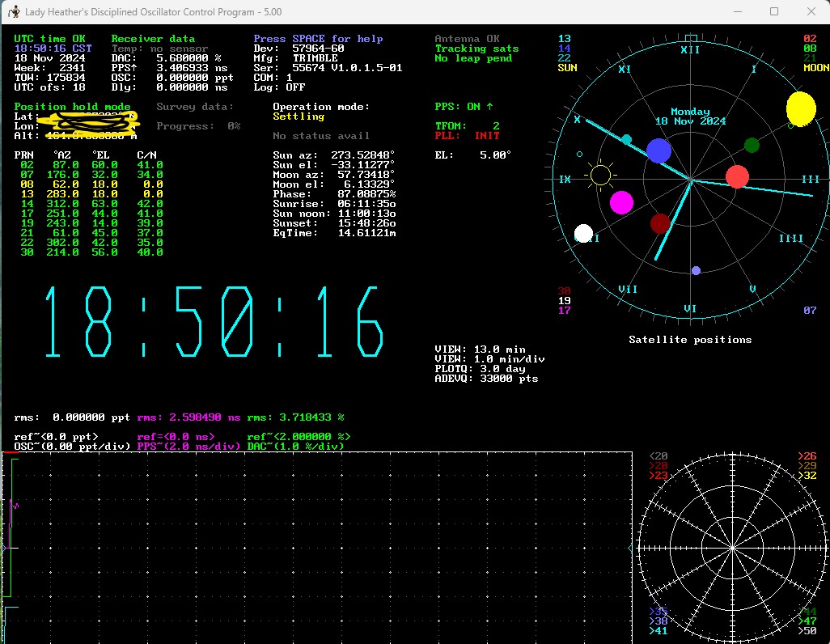Click the large yellow moon disk
Image resolution: width=830 pixels, height=644 pixels.
(800, 108)
